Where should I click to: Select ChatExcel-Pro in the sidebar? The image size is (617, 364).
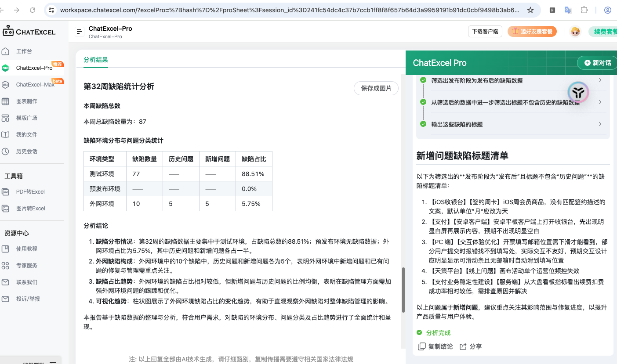click(34, 68)
